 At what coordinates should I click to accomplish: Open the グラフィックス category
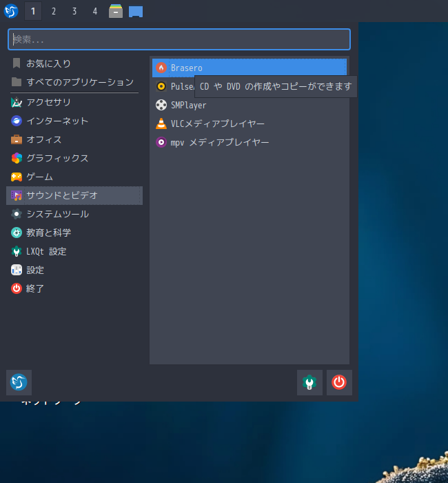click(x=74, y=158)
